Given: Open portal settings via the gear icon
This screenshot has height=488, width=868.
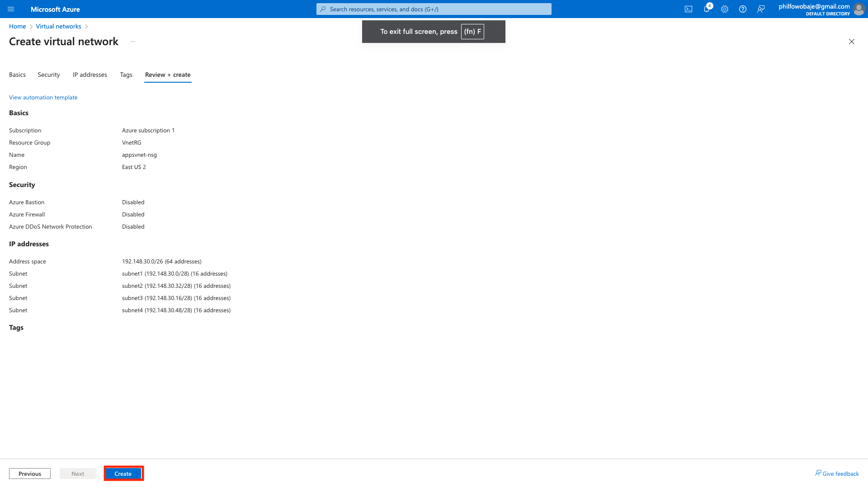Looking at the screenshot, I should (725, 9).
